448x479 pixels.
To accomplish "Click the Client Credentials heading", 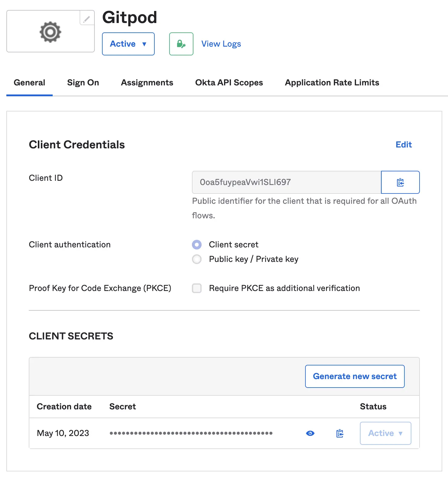I will pyautogui.click(x=77, y=145).
